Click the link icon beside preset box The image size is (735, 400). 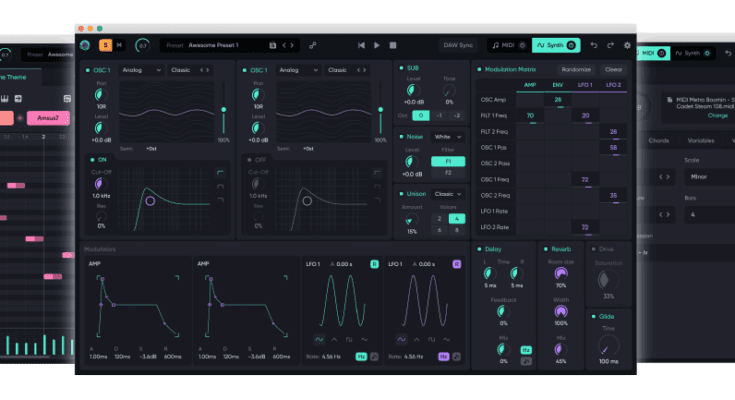(313, 45)
